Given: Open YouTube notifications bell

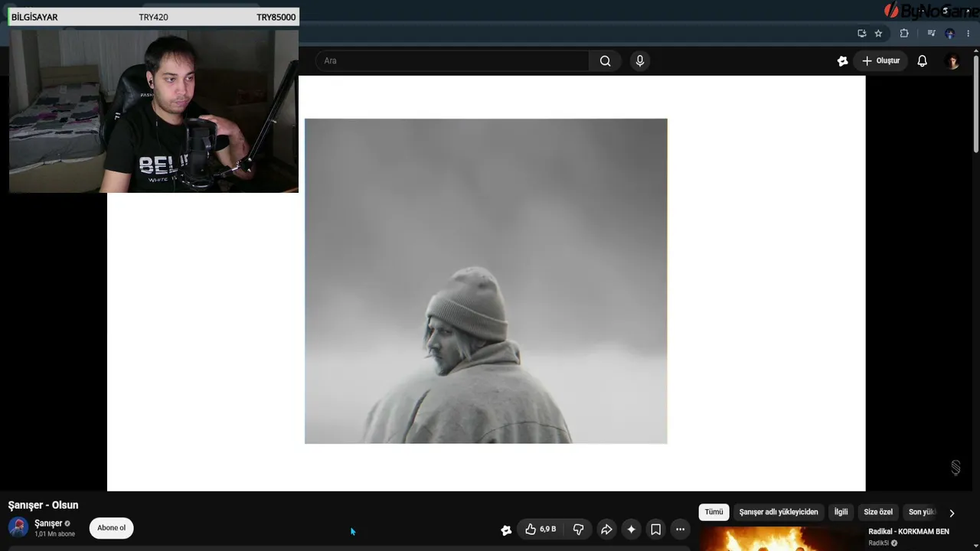Looking at the screenshot, I should (x=923, y=61).
